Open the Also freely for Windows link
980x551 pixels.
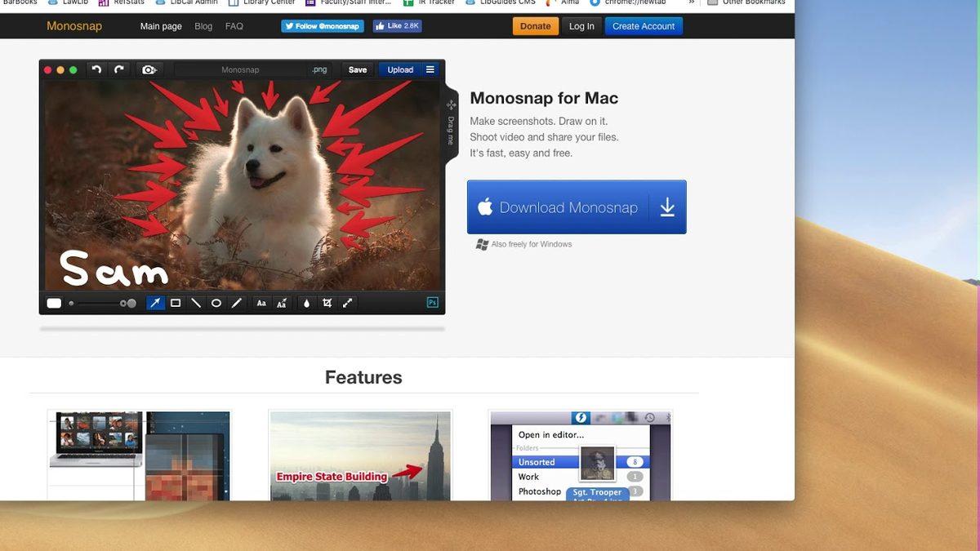531,244
